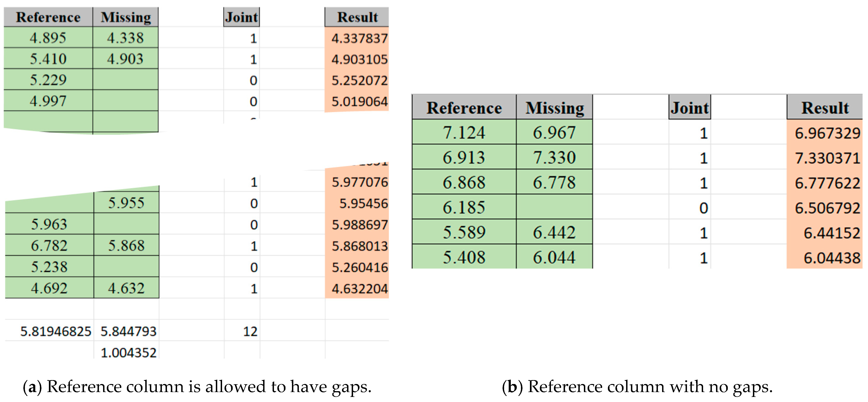Select the cell containing 7.124
The image size is (868, 402).
(x=464, y=132)
